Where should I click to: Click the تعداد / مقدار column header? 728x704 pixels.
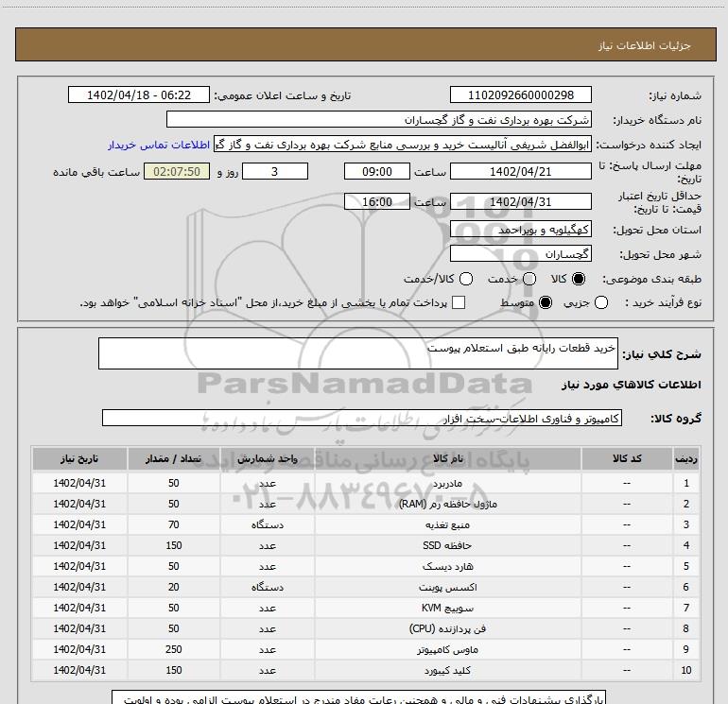click(x=174, y=459)
